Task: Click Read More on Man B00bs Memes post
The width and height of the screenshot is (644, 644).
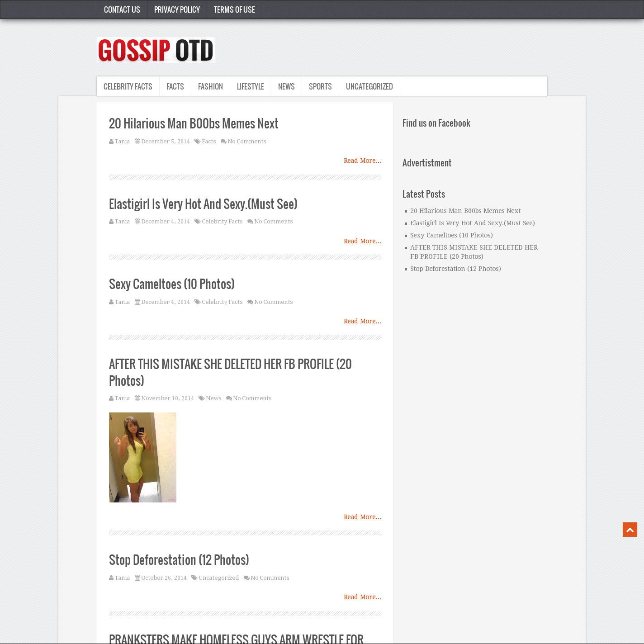Action: coord(362,161)
